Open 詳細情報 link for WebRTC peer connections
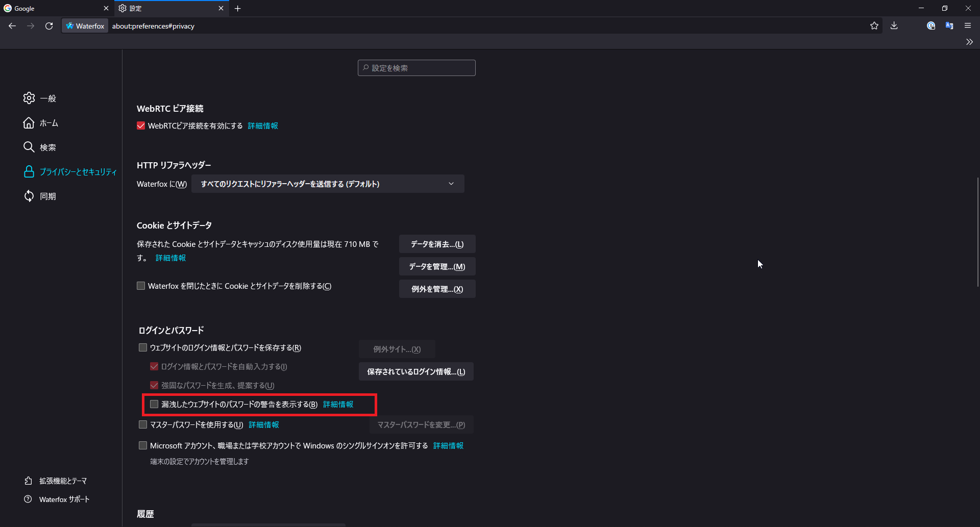Screen dimensions: 980x527 263,126
